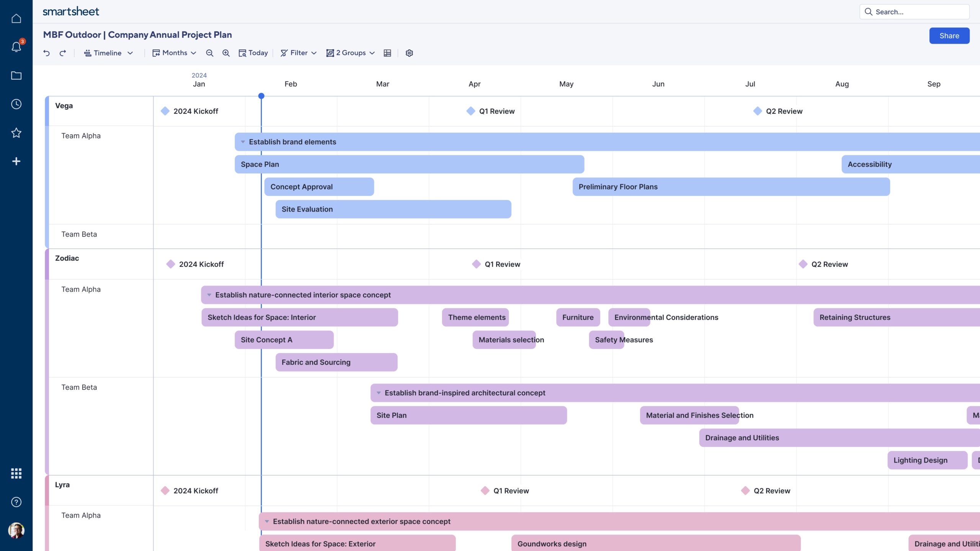The width and height of the screenshot is (980, 551).
Task: Jump to Today on the timeline
Action: point(253,53)
